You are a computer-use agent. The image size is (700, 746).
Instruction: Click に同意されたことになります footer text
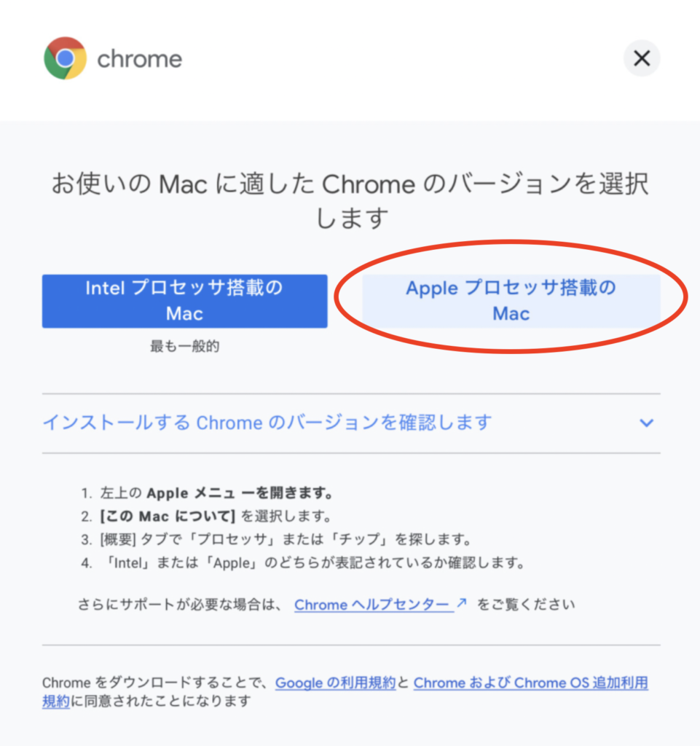coord(160,702)
